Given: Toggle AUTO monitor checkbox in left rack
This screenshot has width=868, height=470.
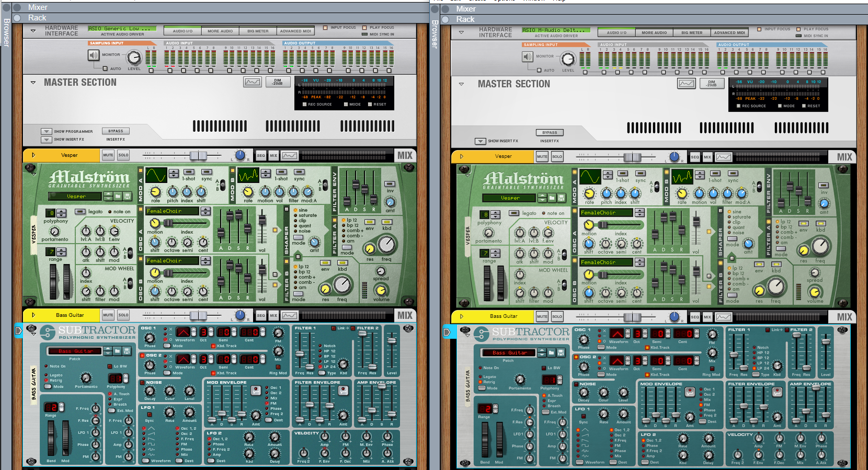Looking at the screenshot, I should tap(105, 68).
